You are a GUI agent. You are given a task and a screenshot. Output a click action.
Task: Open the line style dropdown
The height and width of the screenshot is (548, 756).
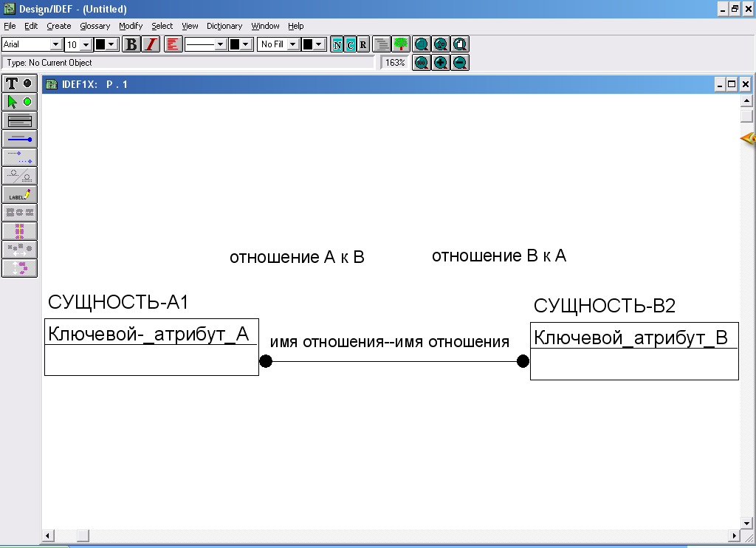coord(221,44)
